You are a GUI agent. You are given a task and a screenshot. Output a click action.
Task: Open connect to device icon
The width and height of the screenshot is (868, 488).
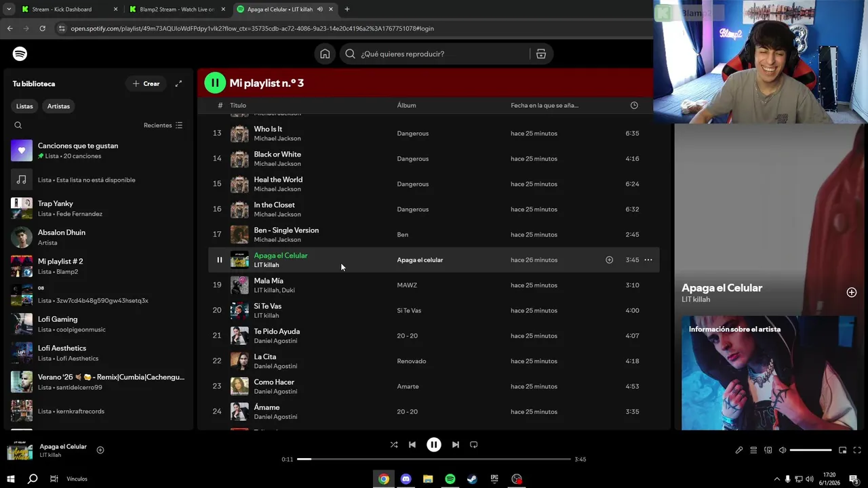[x=768, y=450]
